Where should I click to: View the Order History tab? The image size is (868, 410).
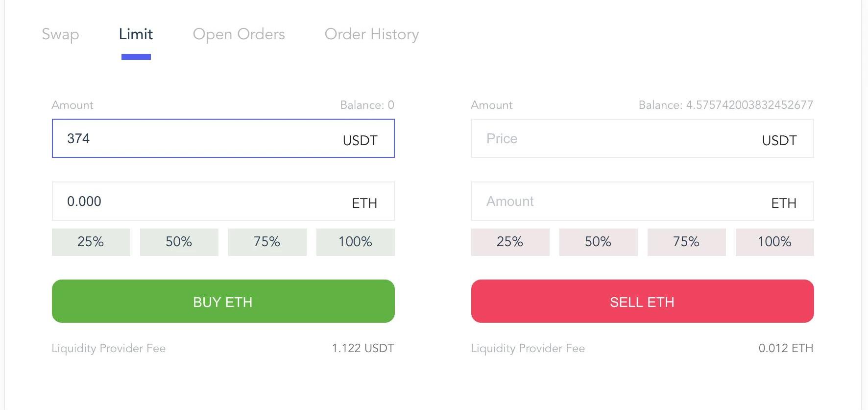(x=371, y=34)
